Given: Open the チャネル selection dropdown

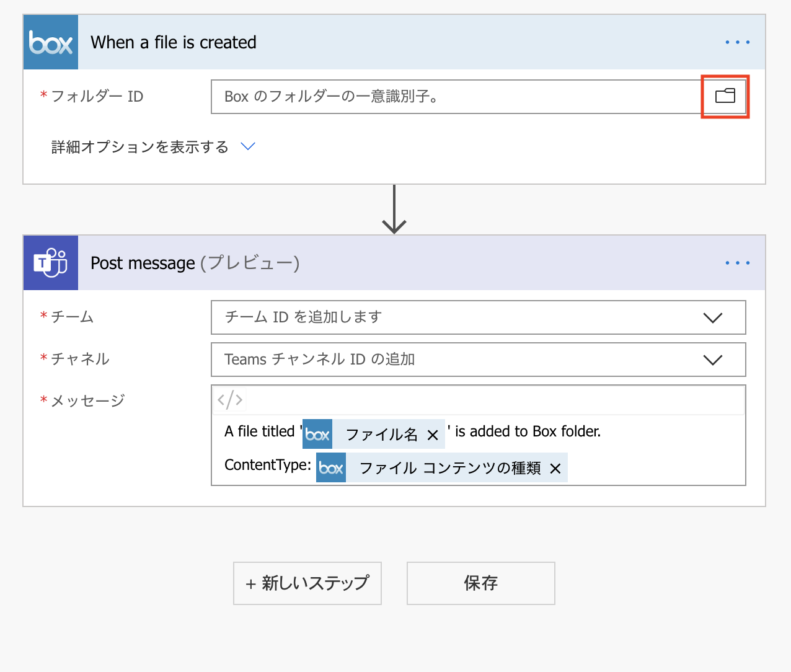Looking at the screenshot, I should pos(712,360).
